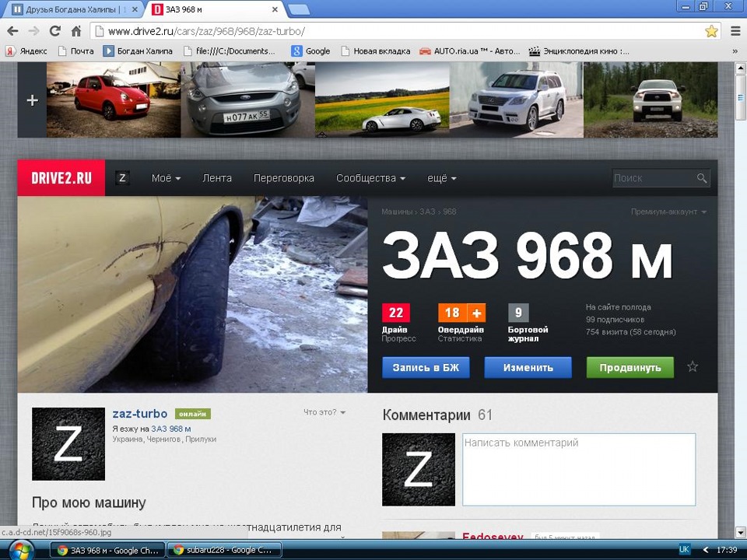Open the Яндекс bookmark

26,51
